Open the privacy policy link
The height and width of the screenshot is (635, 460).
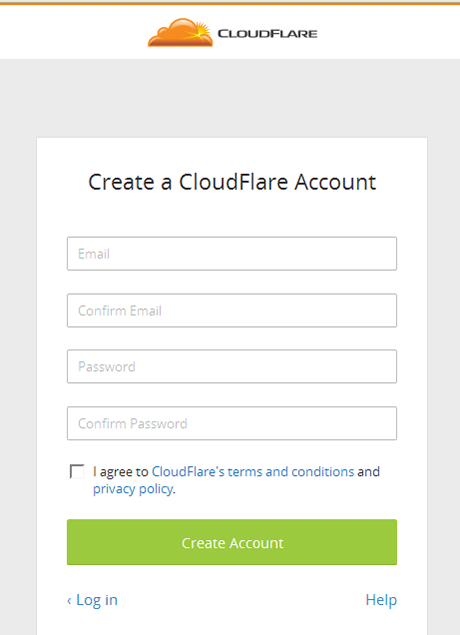pyautogui.click(x=133, y=489)
